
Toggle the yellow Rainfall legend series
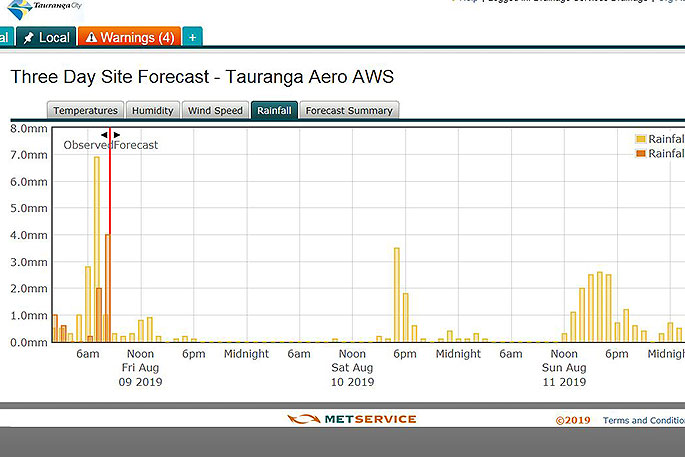[x=641, y=139]
